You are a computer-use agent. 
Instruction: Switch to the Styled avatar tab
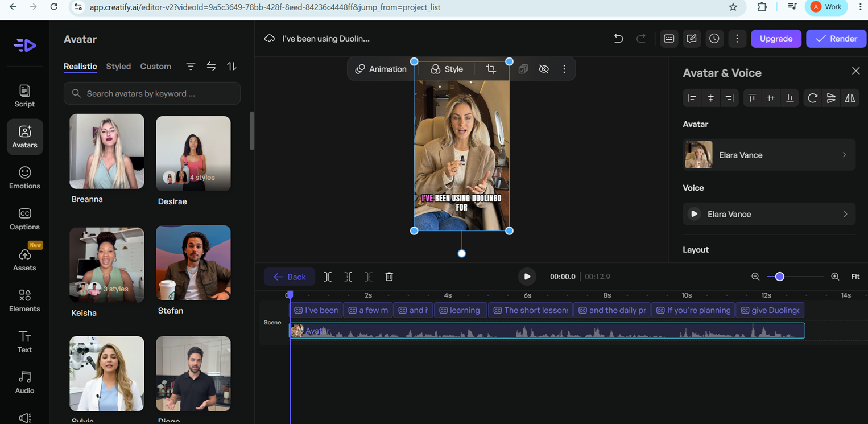[118, 67]
